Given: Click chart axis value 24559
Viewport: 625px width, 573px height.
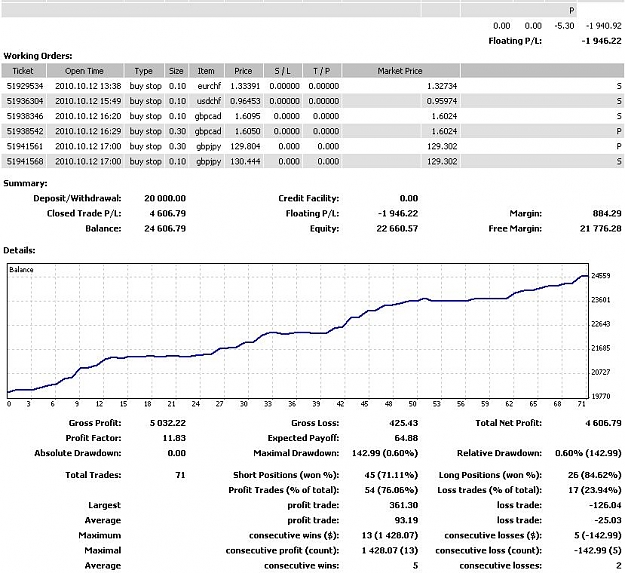Looking at the screenshot, I should point(601,276).
